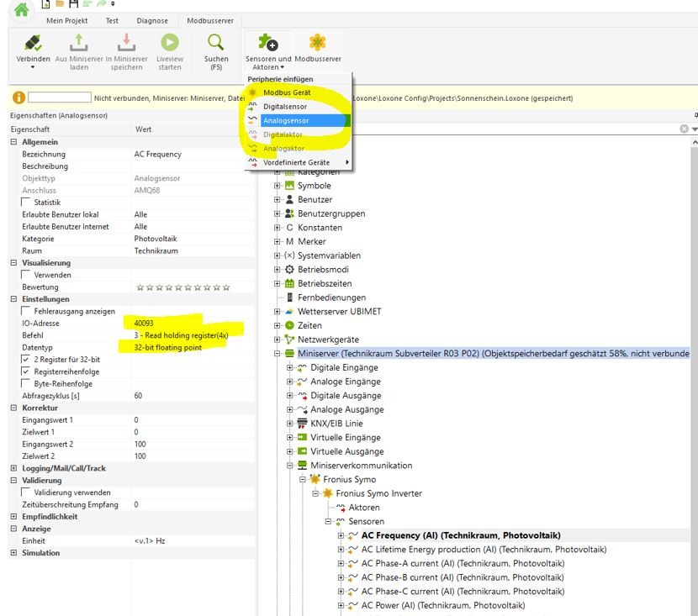Screen dimensions: 698x616
Task: Expand the Simulation group
Action: click(x=13, y=552)
